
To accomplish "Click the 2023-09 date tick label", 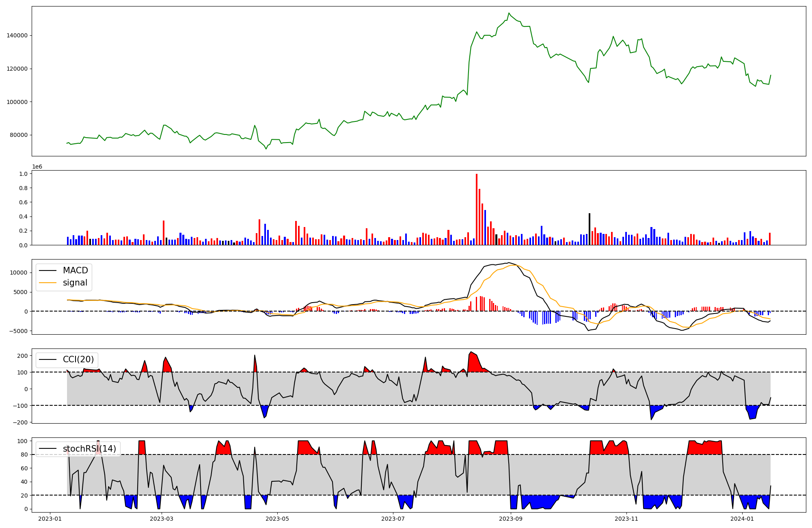I will coord(511,519).
